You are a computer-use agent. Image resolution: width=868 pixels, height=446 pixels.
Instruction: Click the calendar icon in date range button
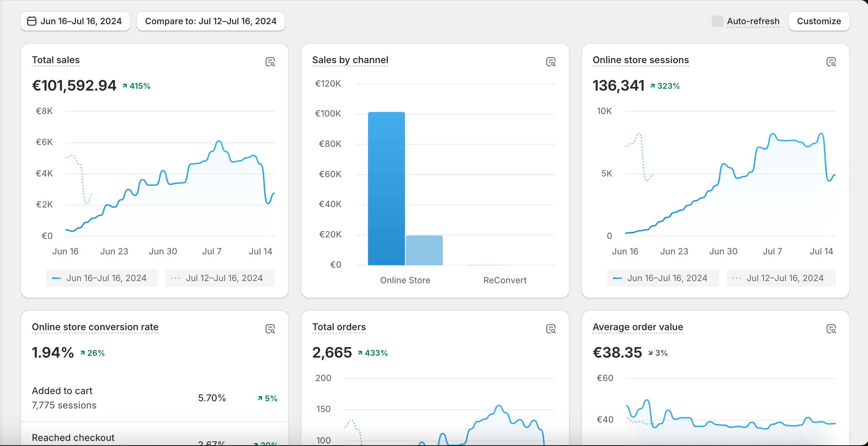(32, 21)
